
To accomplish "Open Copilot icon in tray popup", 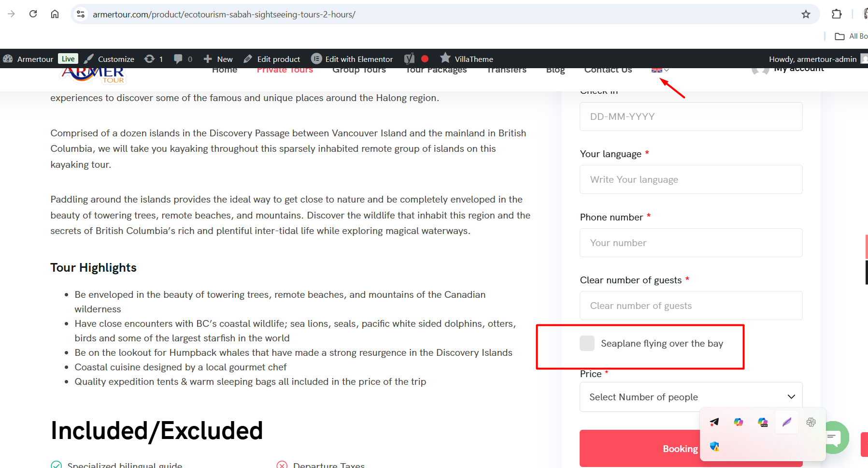I will tap(739, 422).
